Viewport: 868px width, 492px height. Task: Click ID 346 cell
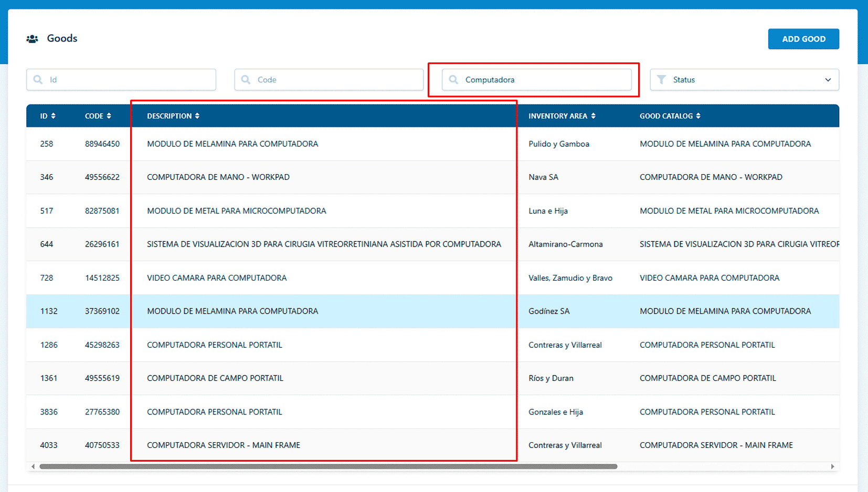[47, 177]
